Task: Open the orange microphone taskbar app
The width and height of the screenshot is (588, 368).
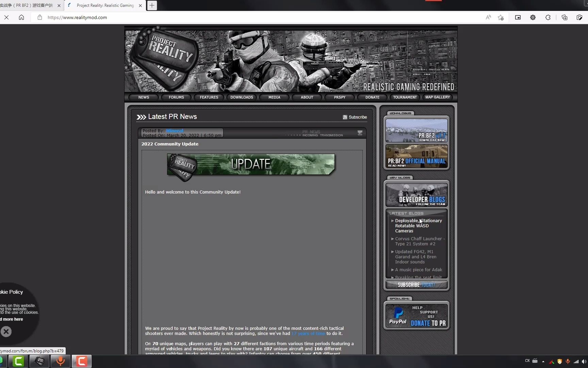Action: 61,361
